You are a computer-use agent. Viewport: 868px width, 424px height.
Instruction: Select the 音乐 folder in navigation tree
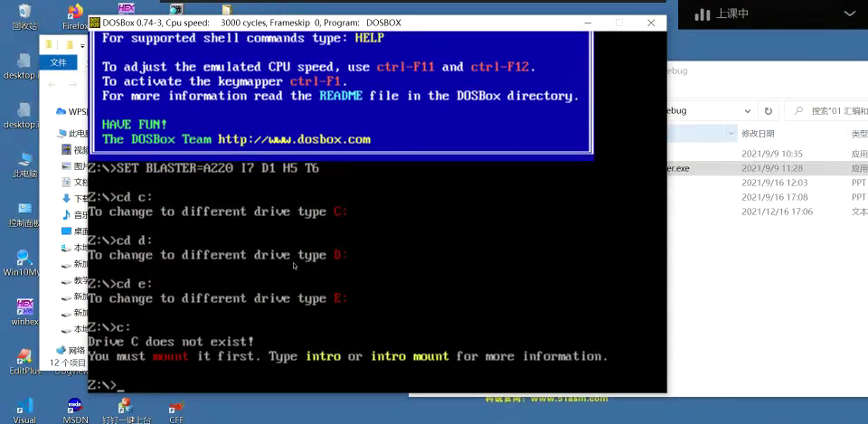point(75,215)
